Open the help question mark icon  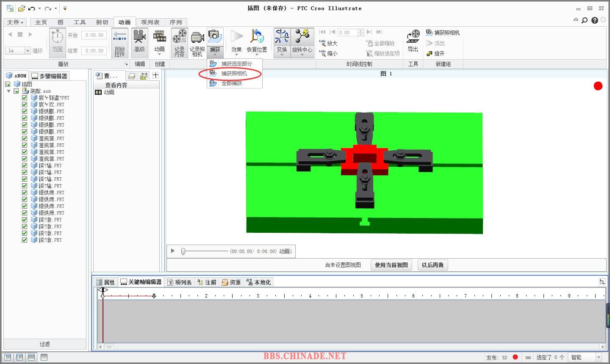pyautogui.click(x=594, y=20)
